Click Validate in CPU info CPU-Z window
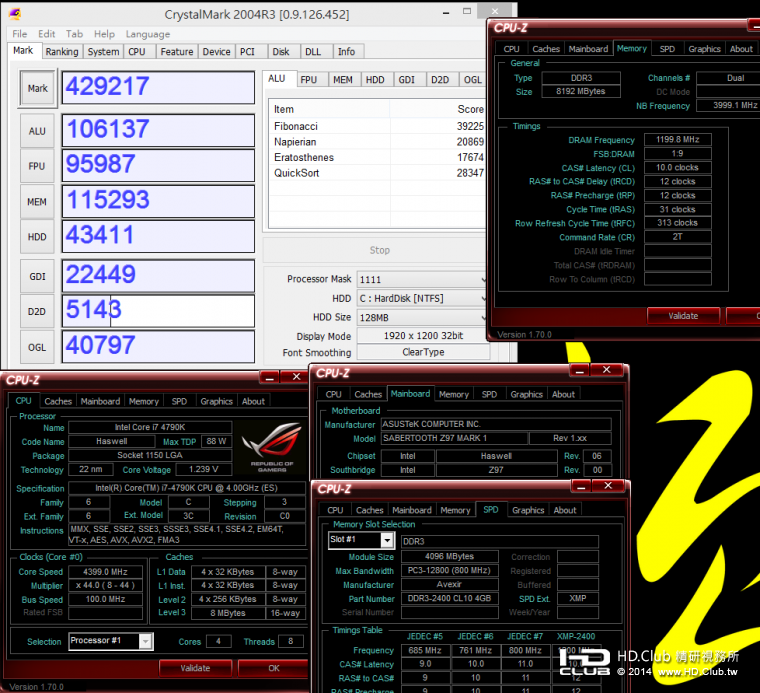The height and width of the screenshot is (693, 760). [195, 668]
